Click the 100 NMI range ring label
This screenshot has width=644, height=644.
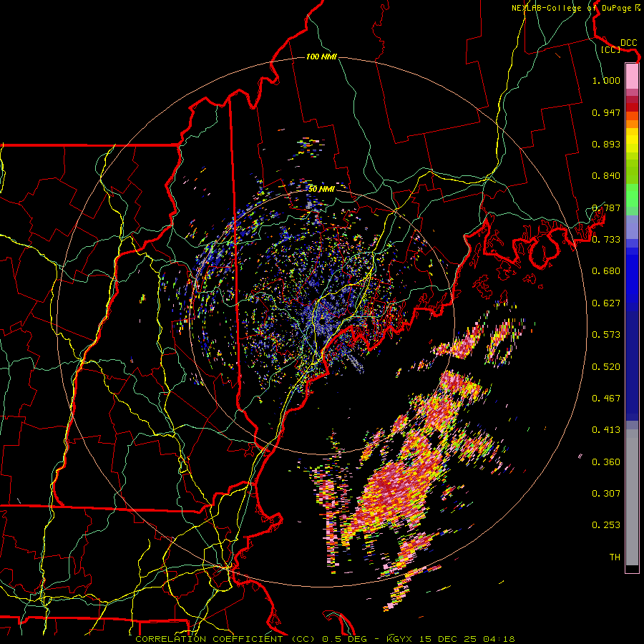[321, 57]
